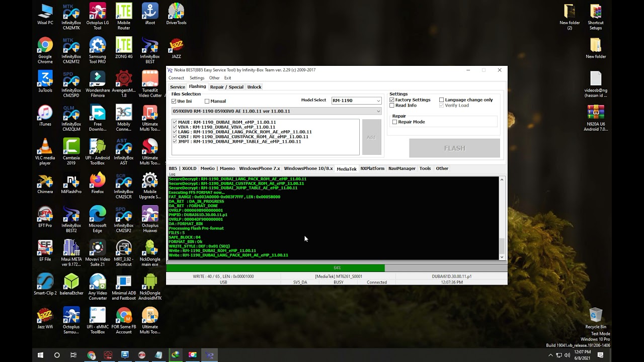Image resolution: width=644 pixels, height=362 pixels.
Task: Uncheck the VIVA file checkbox
Action: (x=175, y=127)
